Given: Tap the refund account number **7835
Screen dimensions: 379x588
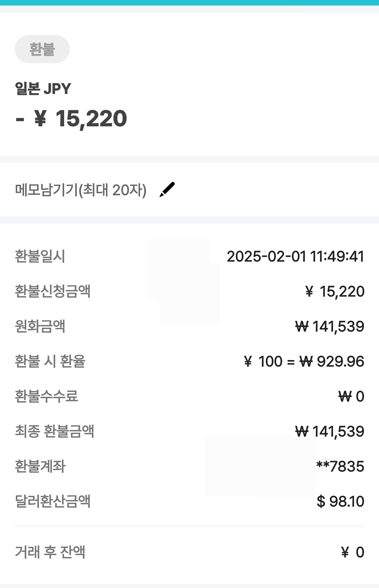Looking at the screenshot, I should [340, 467].
